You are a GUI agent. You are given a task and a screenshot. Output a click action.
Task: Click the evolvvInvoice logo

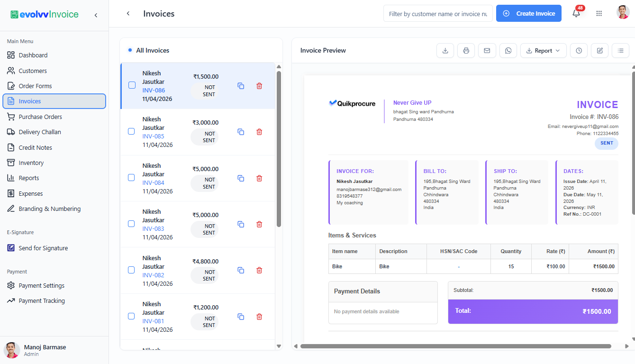(45, 15)
